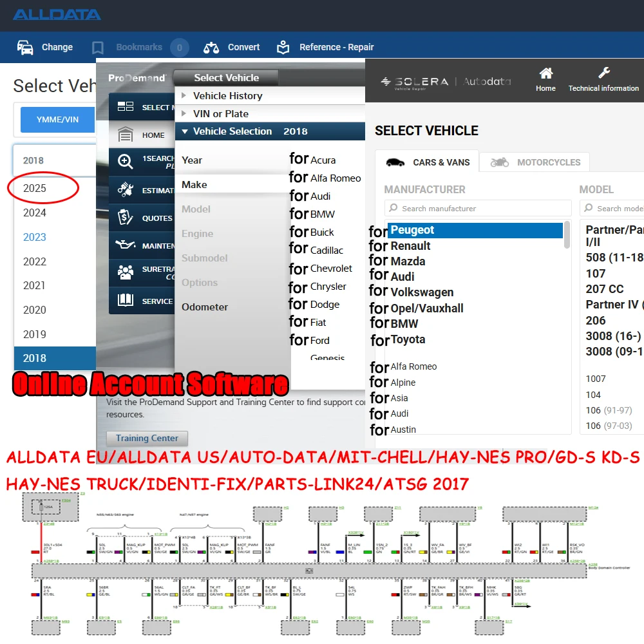This screenshot has height=644, width=644.
Task: Select Toyota in Autodata manufacturer list
Action: coord(408,339)
